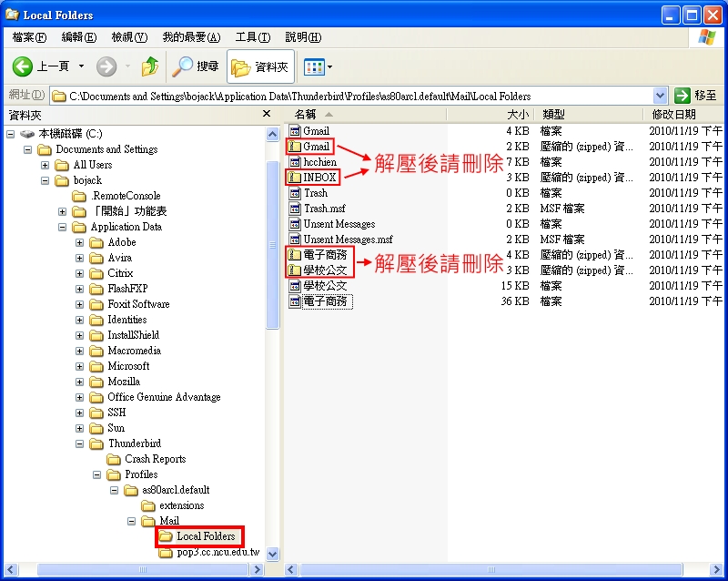This screenshot has width=728, height=581.
Task: Select the Crash Reports tree folder
Action: click(155, 459)
